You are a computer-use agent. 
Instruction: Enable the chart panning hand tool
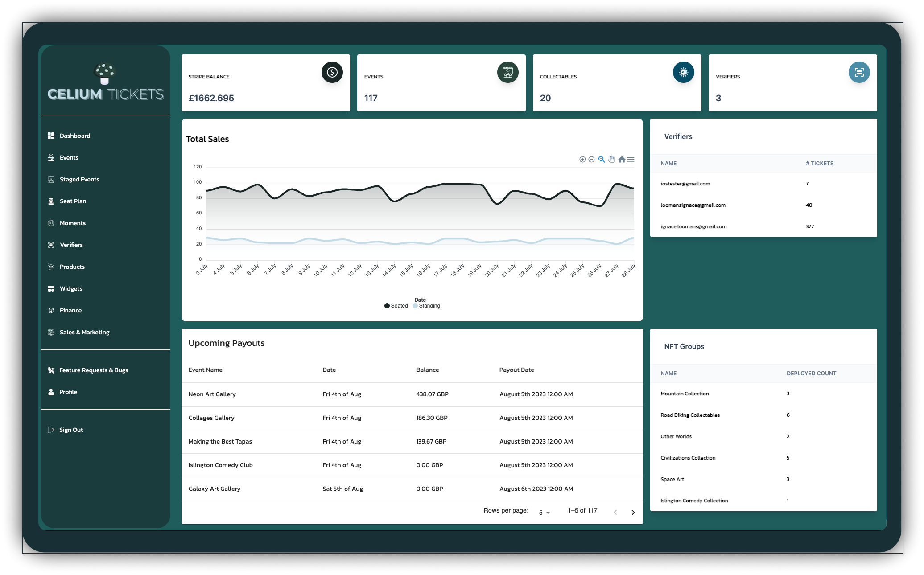[611, 160]
